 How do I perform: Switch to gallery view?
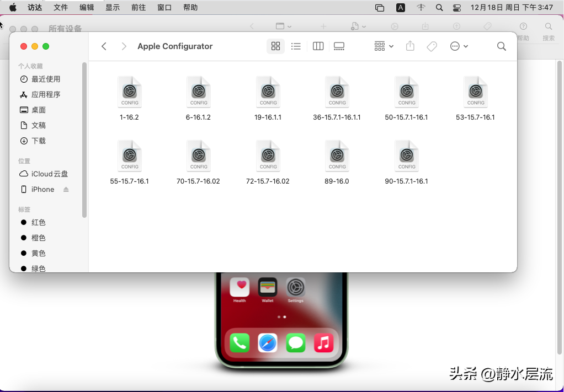(x=339, y=46)
